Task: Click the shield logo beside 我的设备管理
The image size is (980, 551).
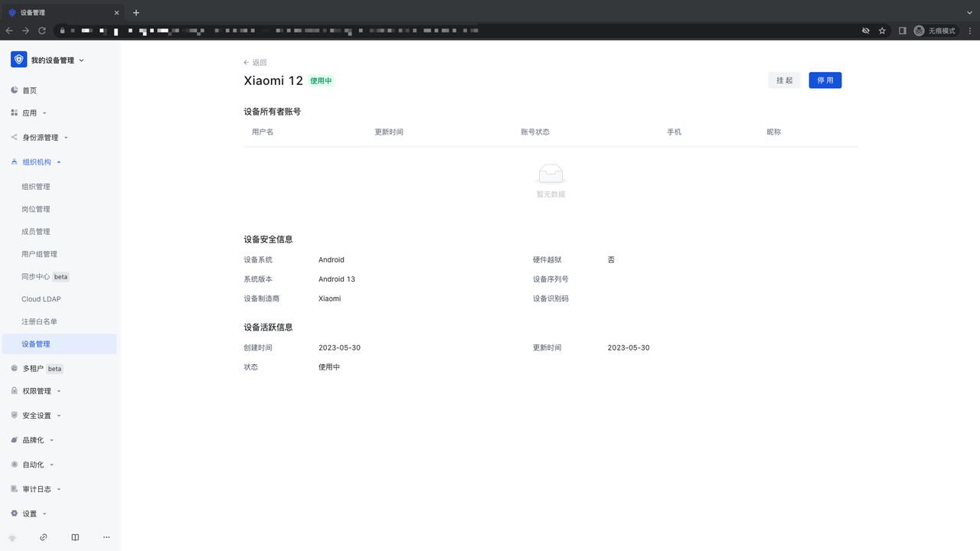Action: tap(18, 60)
